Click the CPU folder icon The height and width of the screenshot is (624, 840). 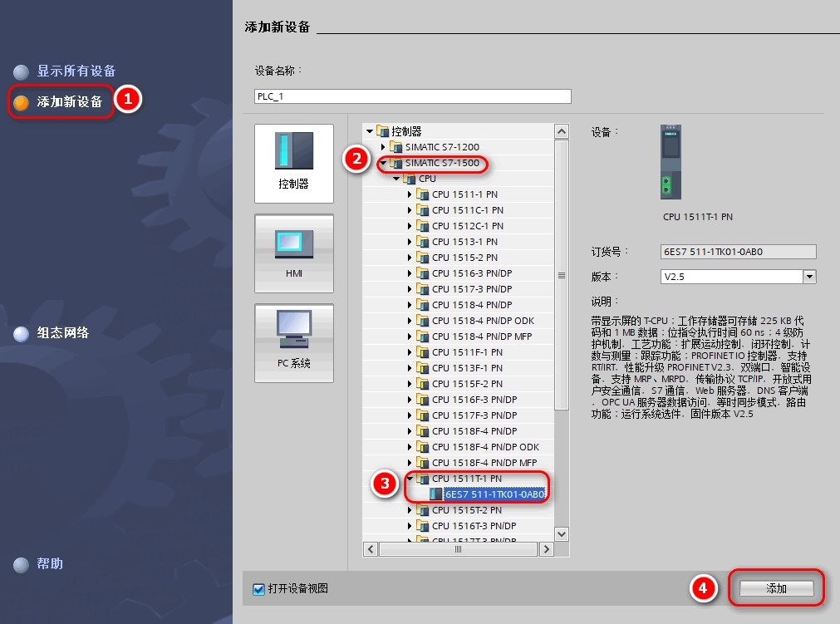[410, 179]
